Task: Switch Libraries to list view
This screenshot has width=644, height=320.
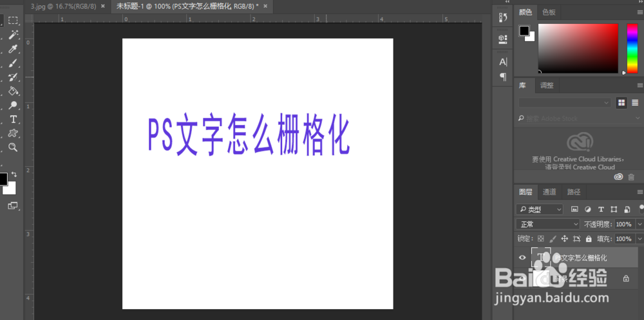Action: (635, 102)
